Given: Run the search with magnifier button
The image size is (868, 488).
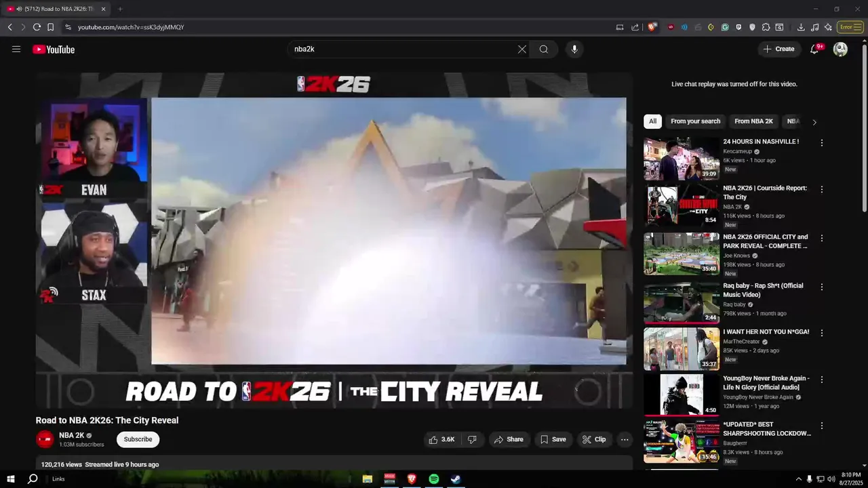Looking at the screenshot, I should pos(544,49).
